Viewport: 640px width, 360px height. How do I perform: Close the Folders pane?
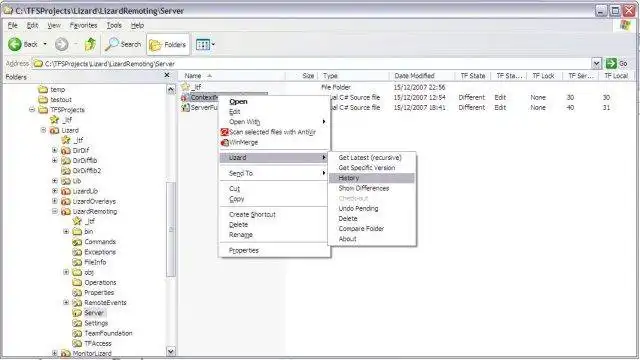point(167,75)
